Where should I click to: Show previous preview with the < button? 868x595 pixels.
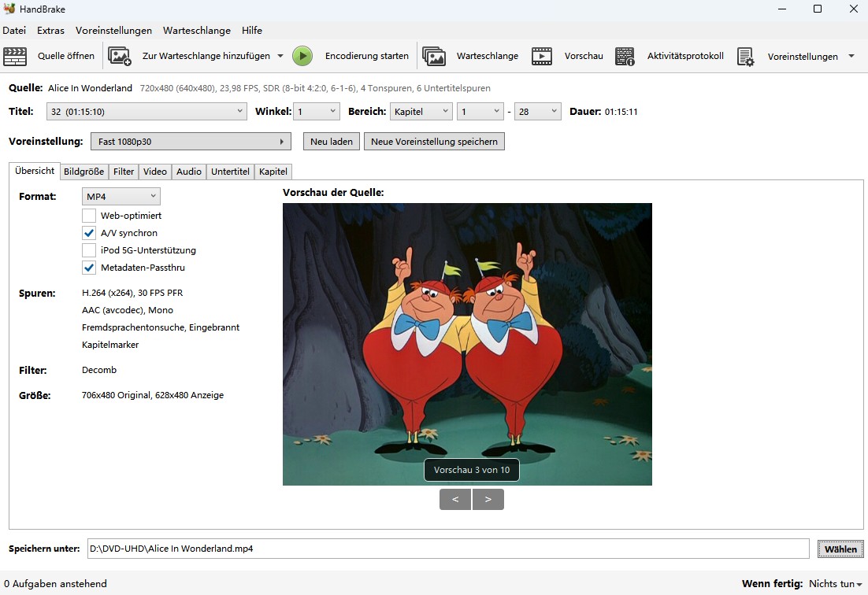[455, 499]
